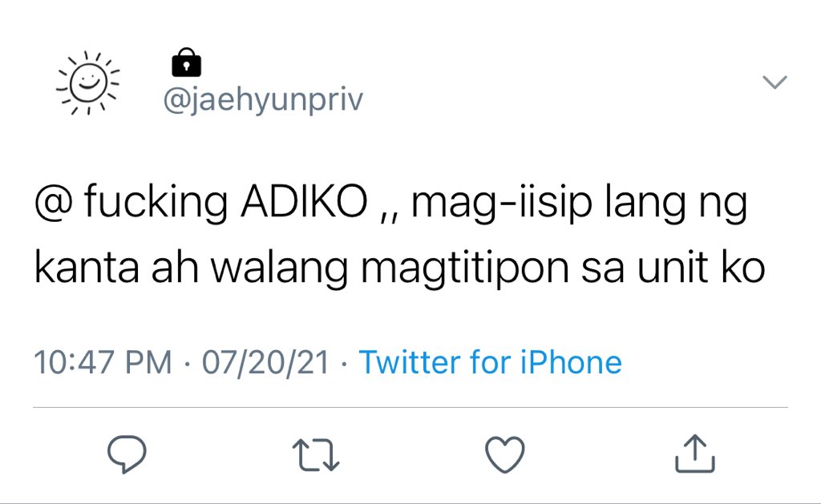Click the black padlock protected account icon

[x=186, y=62]
